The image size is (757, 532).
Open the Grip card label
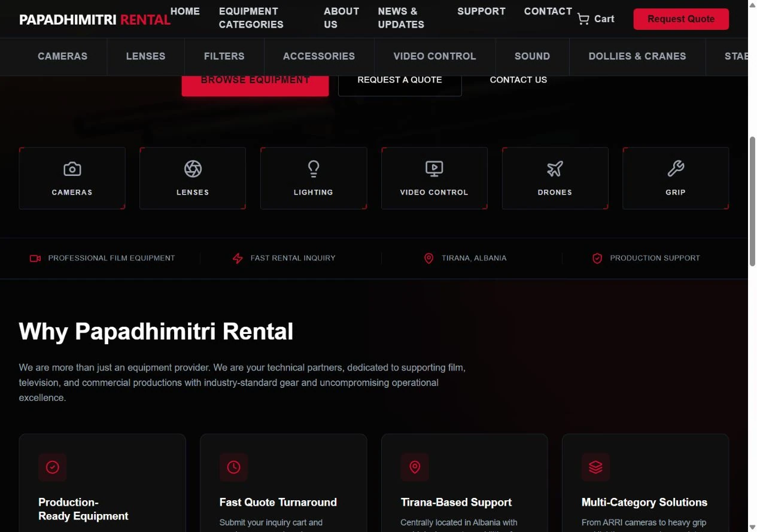(676, 193)
